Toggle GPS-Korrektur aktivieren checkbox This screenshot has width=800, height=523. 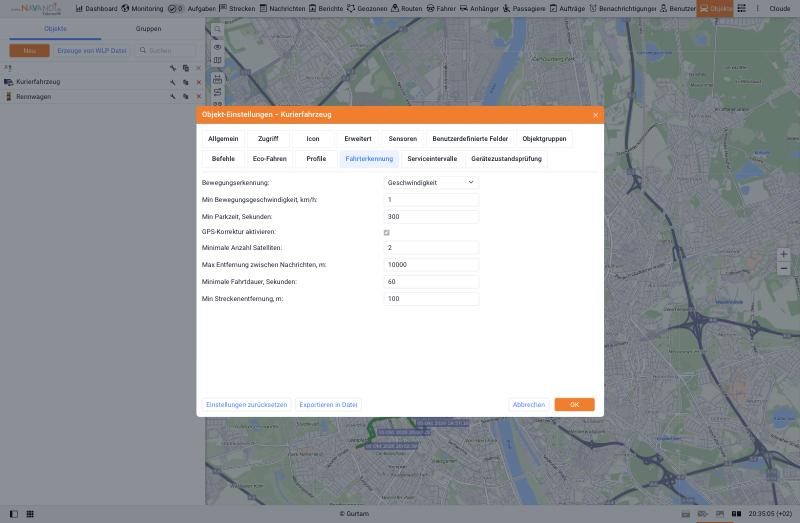tap(387, 233)
